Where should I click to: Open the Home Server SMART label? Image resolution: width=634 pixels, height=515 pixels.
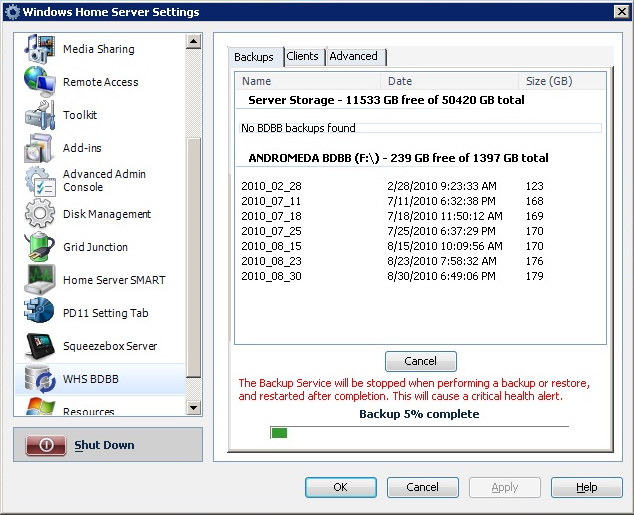[114, 280]
